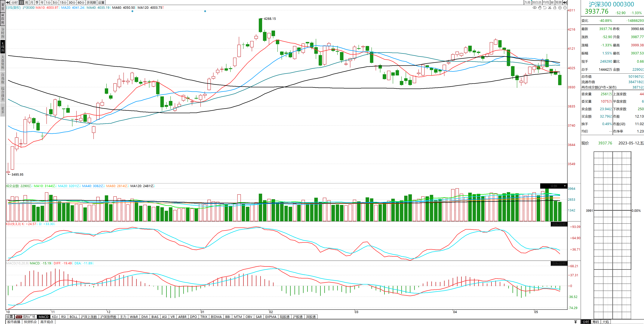The image size is (644, 324).
Task: Select the hand pan tool icon
Action: pyautogui.click(x=540, y=8)
